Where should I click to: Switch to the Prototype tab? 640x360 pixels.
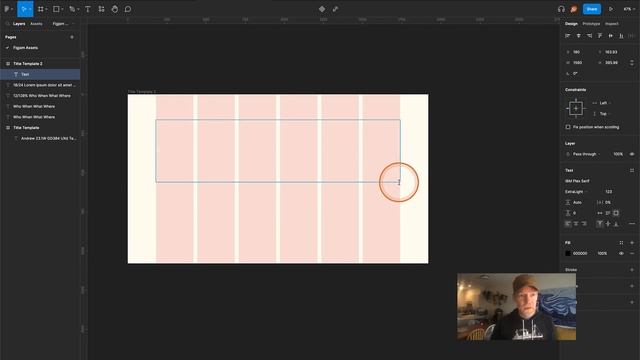(x=591, y=24)
